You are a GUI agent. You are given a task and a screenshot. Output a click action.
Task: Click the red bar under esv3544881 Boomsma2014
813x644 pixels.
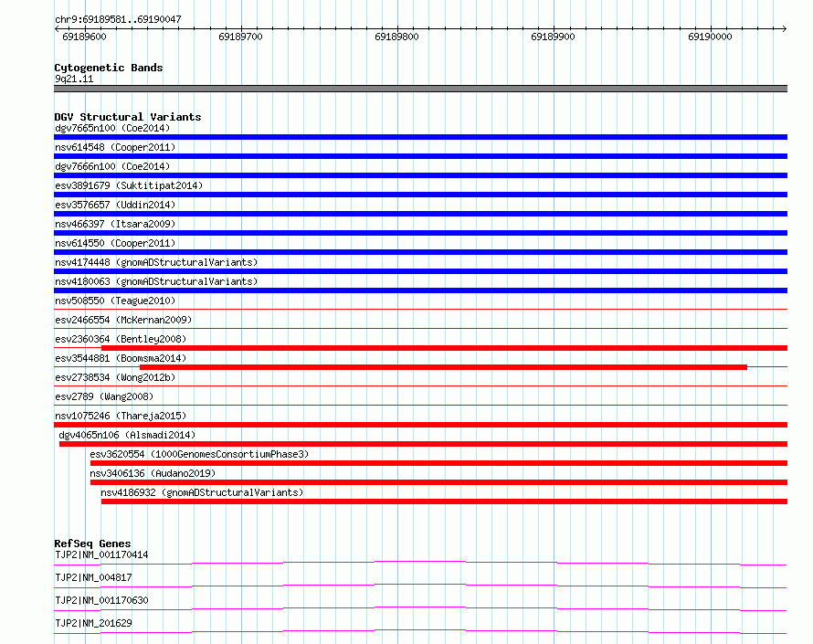443,367
